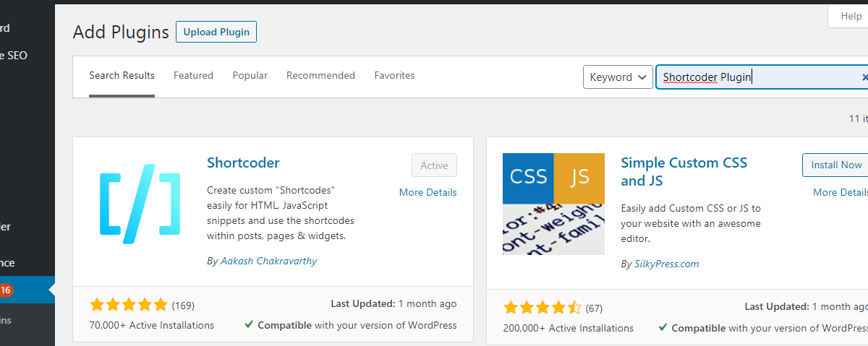Open More Details for Shortcoder
The width and height of the screenshot is (868, 346).
(x=427, y=192)
